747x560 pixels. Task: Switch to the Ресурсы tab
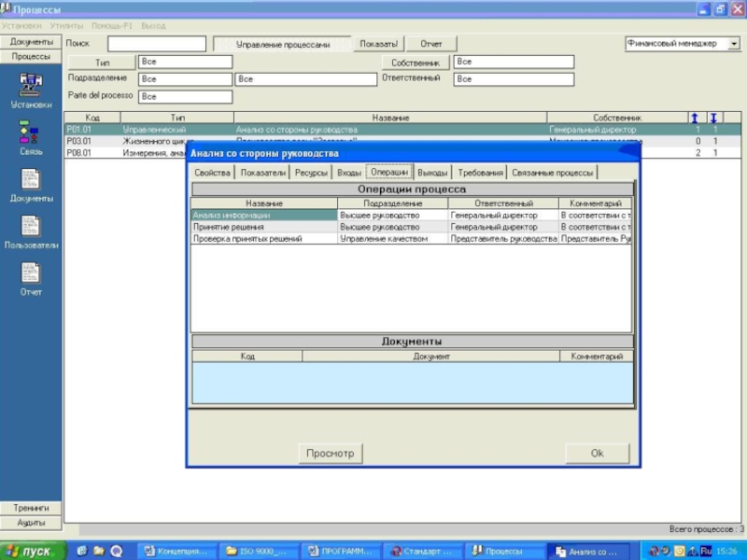pos(311,173)
